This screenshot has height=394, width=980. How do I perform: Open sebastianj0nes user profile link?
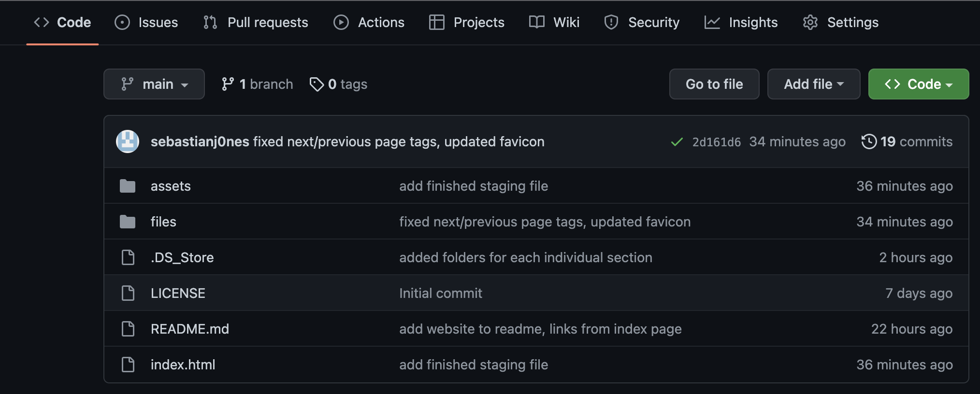pos(200,141)
